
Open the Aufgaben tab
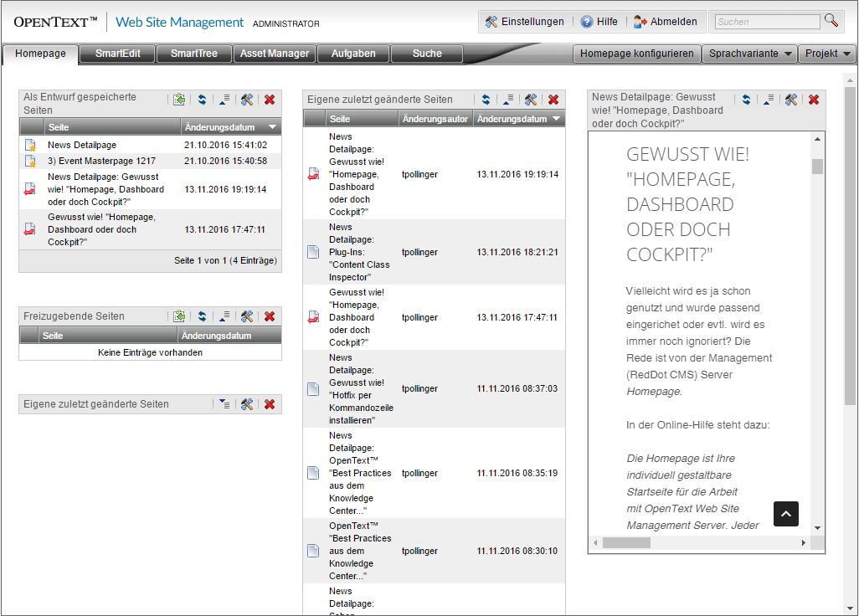(353, 54)
